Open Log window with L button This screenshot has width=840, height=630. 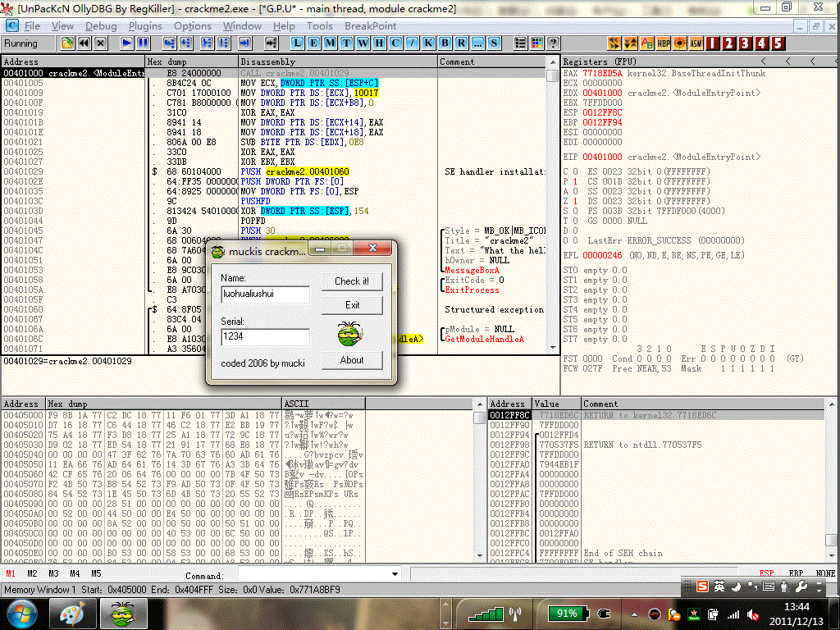click(297, 43)
